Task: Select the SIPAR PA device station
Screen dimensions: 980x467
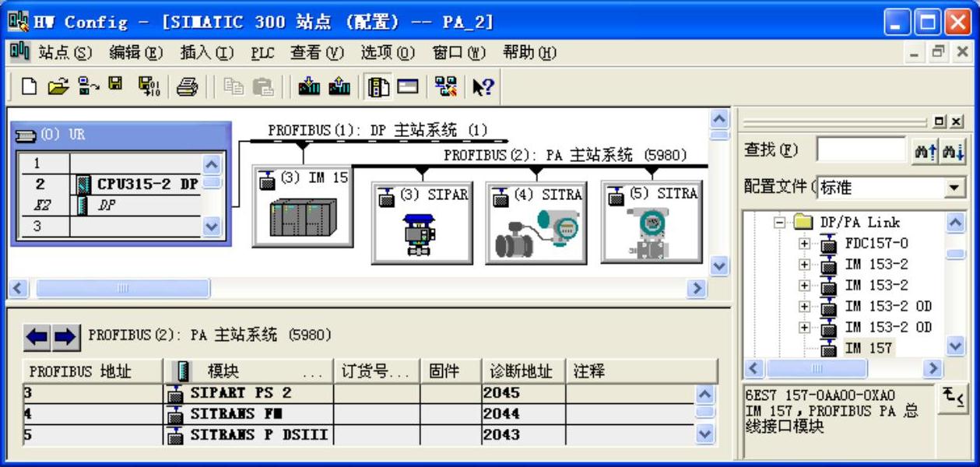Action: tap(422, 223)
